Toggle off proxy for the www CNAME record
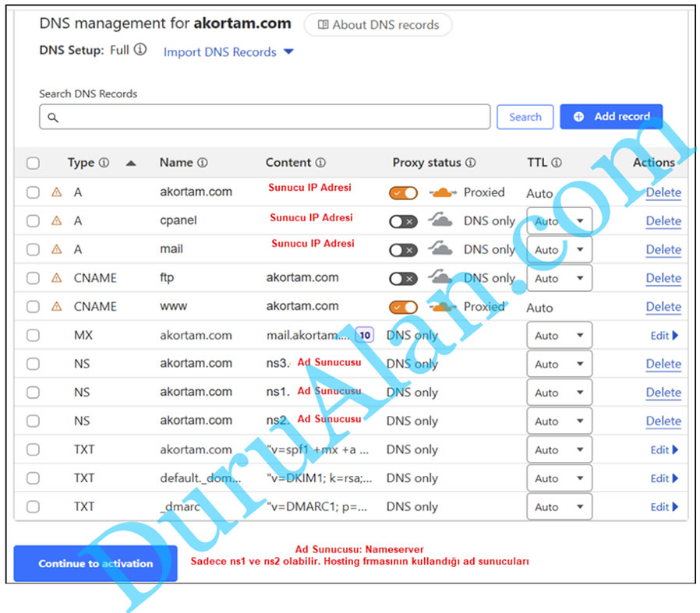The height and width of the screenshot is (613, 700). 403,308
